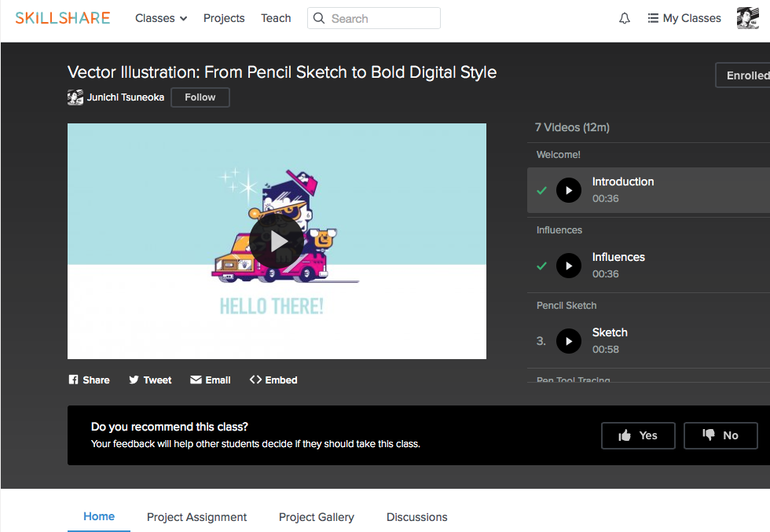Play the Sketch video lesson
The height and width of the screenshot is (532, 770).
tap(569, 341)
